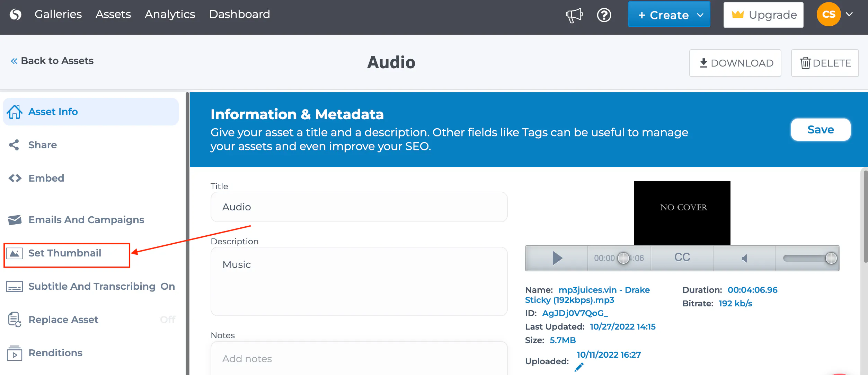Click the page vertical scrollbar

tap(865, 216)
